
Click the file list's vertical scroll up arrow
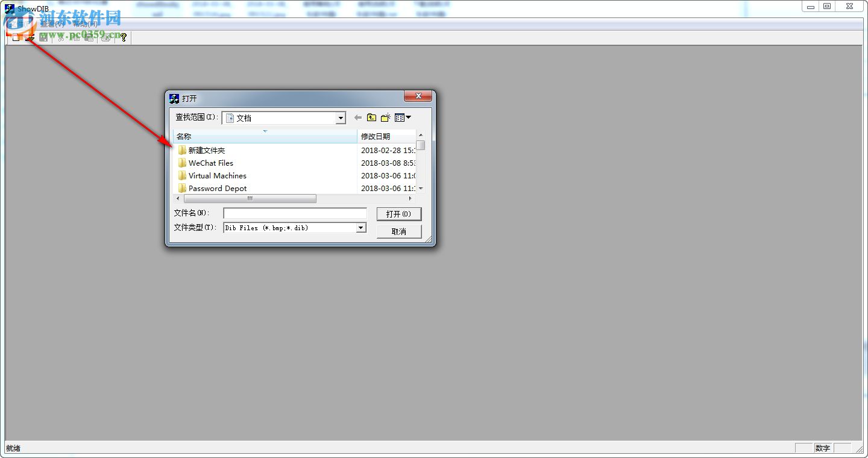click(x=421, y=135)
